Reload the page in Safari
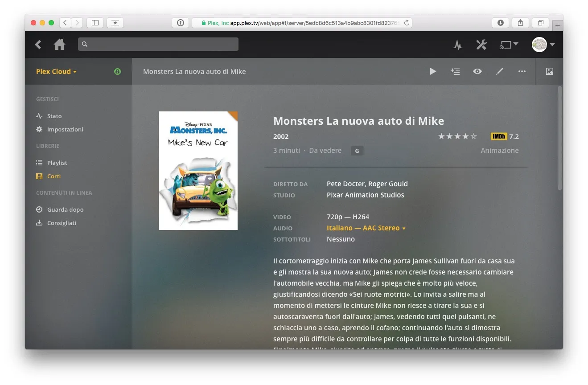588x385 pixels. tap(407, 23)
